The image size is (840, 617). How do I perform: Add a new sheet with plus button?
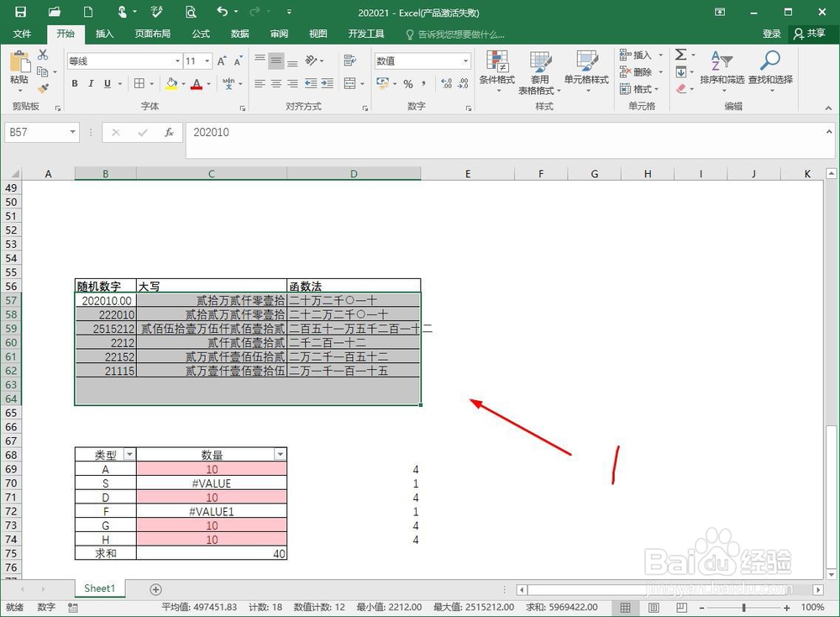coord(155,589)
